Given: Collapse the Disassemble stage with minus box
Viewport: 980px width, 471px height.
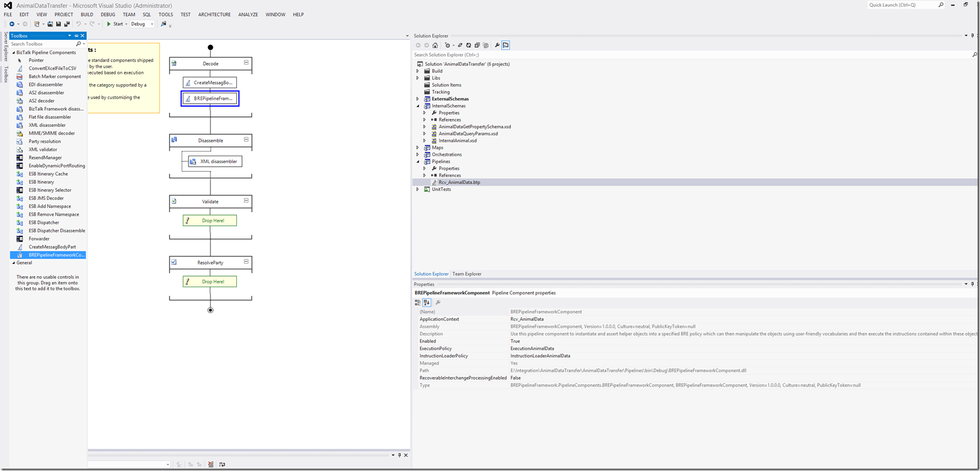Looking at the screenshot, I should coord(246,140).
